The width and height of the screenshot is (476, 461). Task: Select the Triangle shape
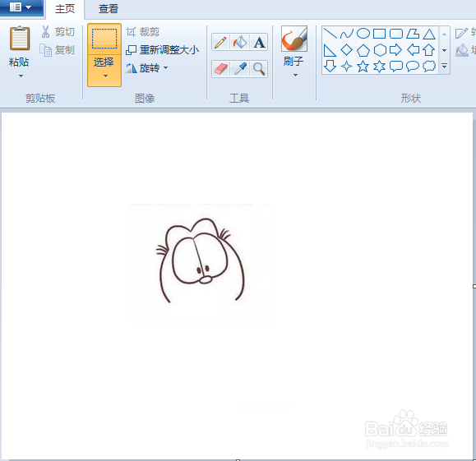(x=429, y=34)
